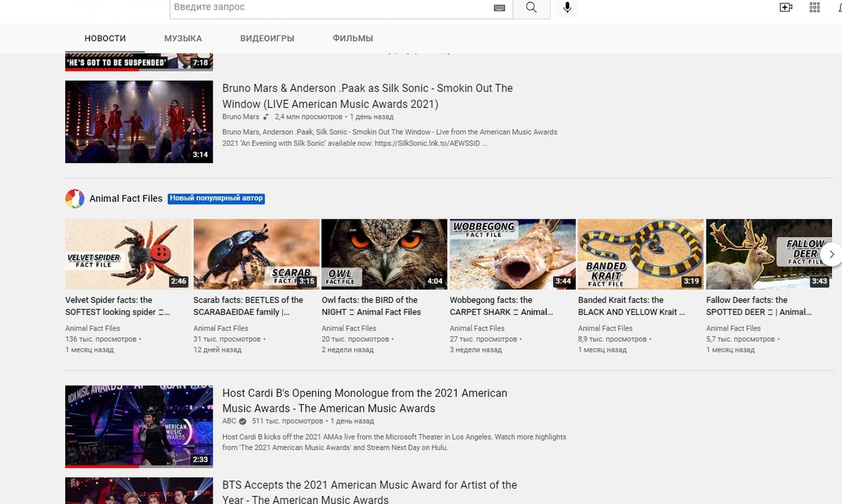842x504 pixels.
Task: Open the YouTube apps grid
Action: coord(815,8)
